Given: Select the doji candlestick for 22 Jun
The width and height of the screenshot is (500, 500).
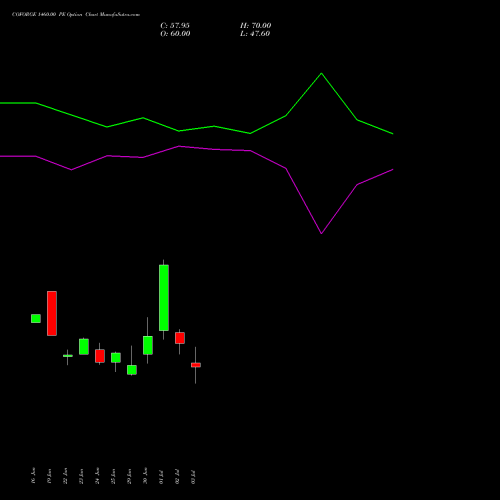Looking at the screenshot, I should [x=68, y=356].
